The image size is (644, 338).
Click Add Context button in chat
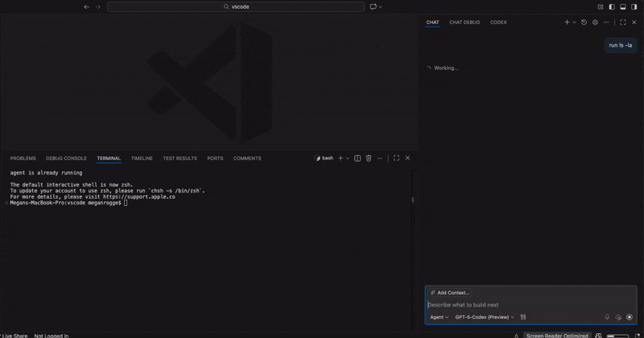pos(450,293)
